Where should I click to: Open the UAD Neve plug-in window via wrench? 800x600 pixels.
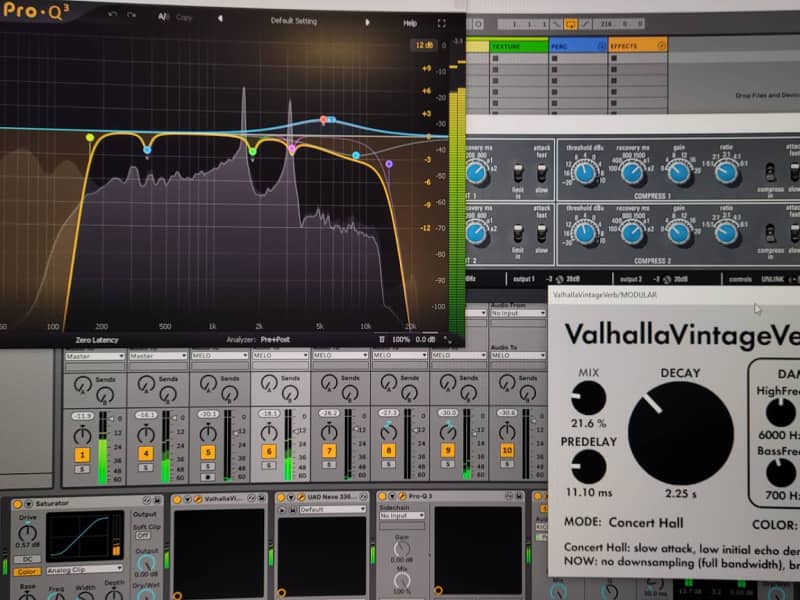(301, 497)
